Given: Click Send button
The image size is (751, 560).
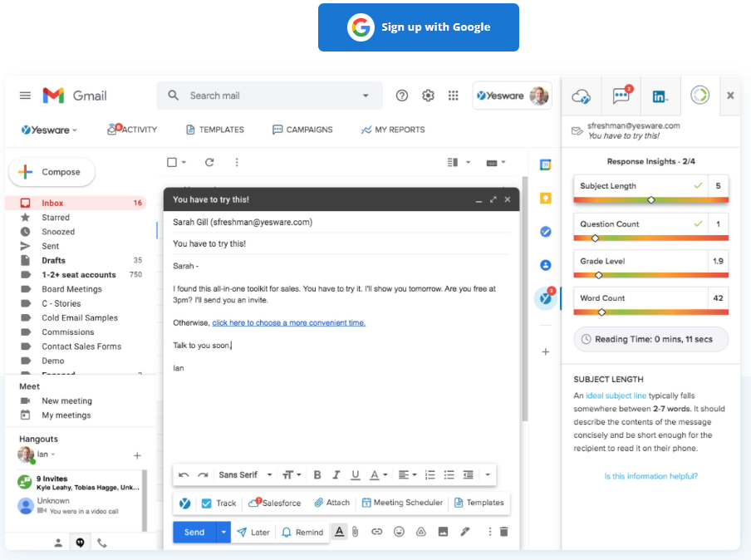Looking at the screenshot, I should click(194, 533).
